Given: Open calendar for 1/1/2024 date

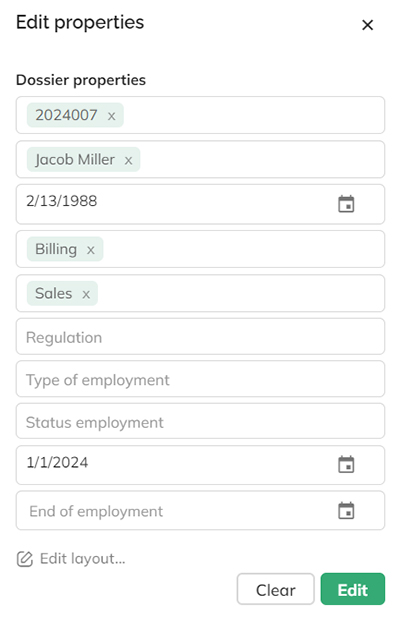Looking at the screenshot, I should (346, 464).
